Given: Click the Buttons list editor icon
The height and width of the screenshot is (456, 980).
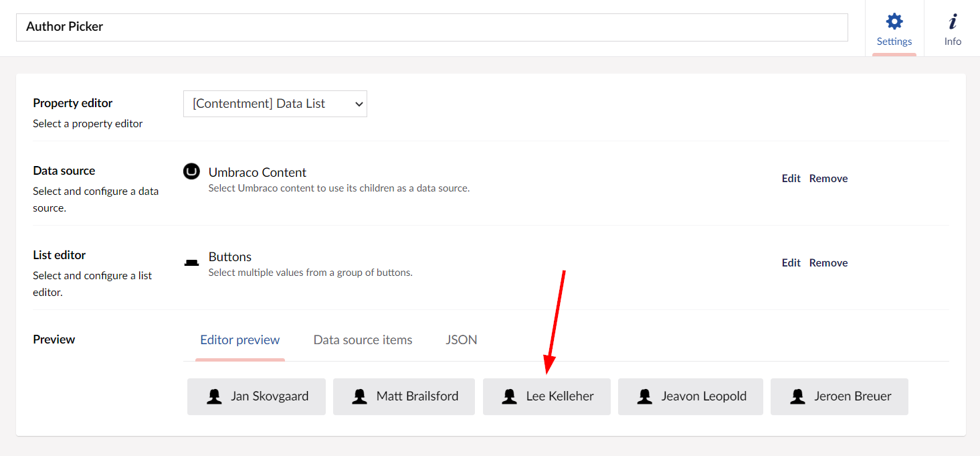Looking at the screenshot, I should point(191,262).
